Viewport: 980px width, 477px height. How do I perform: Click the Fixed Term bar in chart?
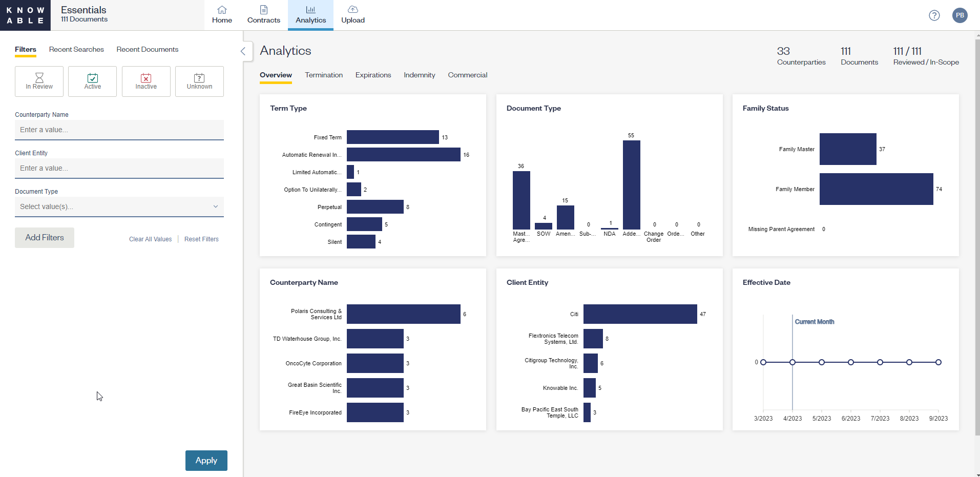click(392, 137)
